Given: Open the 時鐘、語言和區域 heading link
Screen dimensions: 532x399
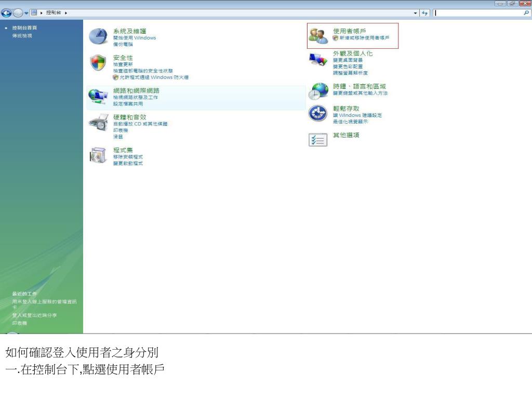Looking at the screenshot, I should click(360, 87).
